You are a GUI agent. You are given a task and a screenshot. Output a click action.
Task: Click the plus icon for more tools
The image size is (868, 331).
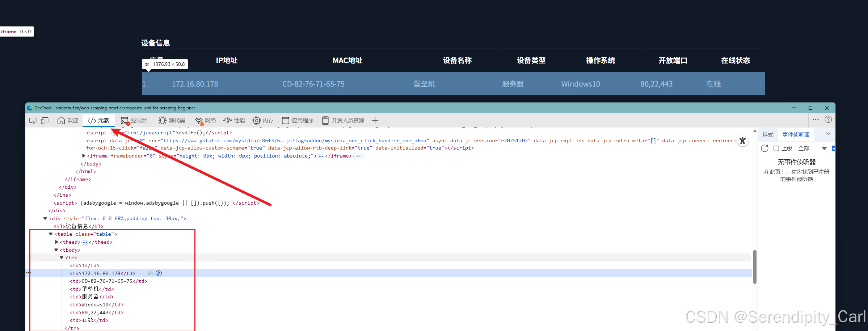375,121
